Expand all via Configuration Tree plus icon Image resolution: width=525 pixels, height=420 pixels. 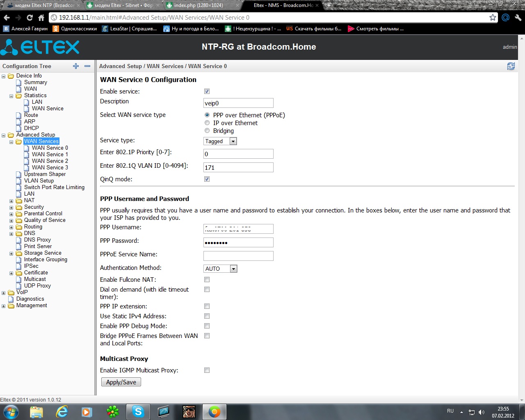(76, 66)
